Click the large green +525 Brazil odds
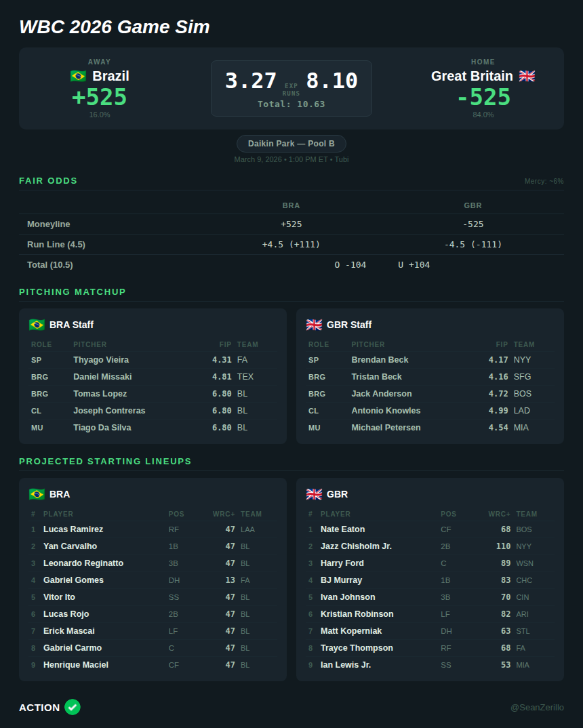This screenshot has width=583, height=728. tap(100, 97)
